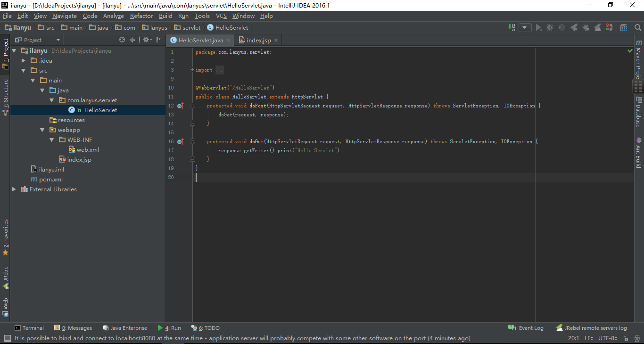Click lanyus breadcrumb in navigation bar

pos(155,28)
